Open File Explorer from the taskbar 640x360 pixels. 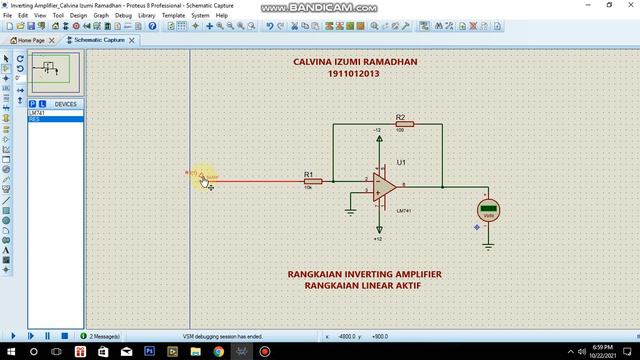click(196, 351)
